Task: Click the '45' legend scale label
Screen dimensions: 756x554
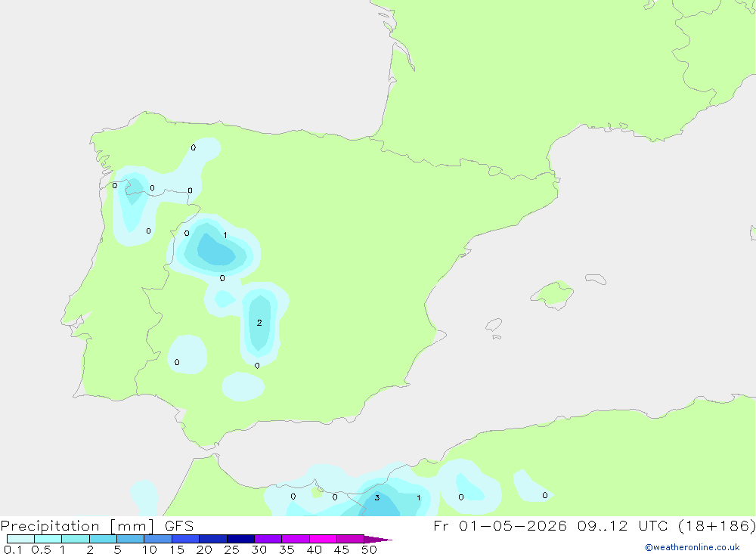Action: point(342,549)
